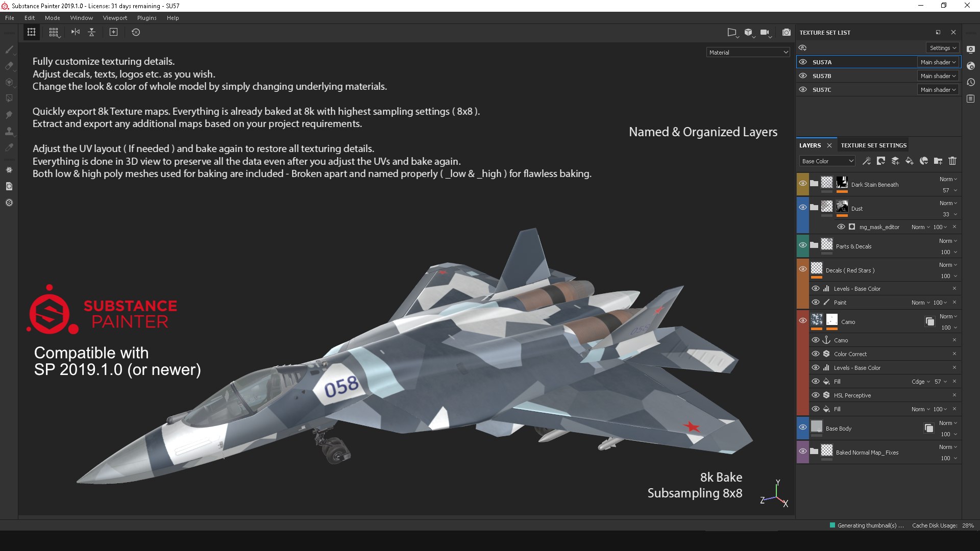Add a mask with the mask icon

[880, 161]
